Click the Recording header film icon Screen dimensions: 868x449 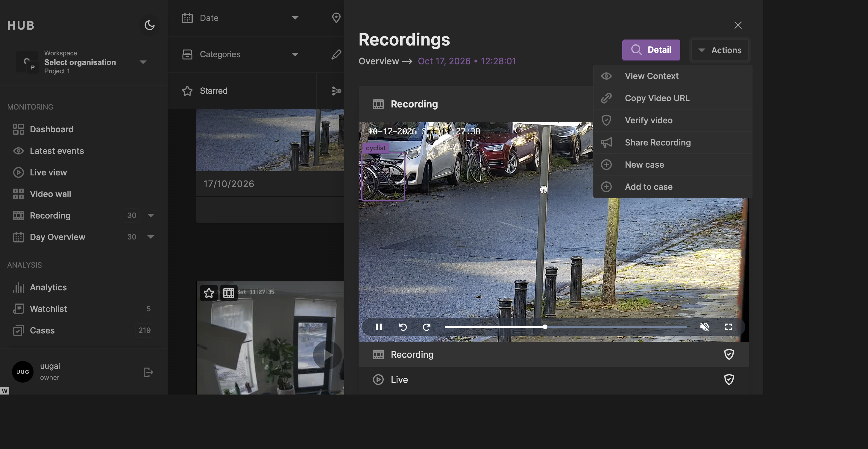point(378,104)
